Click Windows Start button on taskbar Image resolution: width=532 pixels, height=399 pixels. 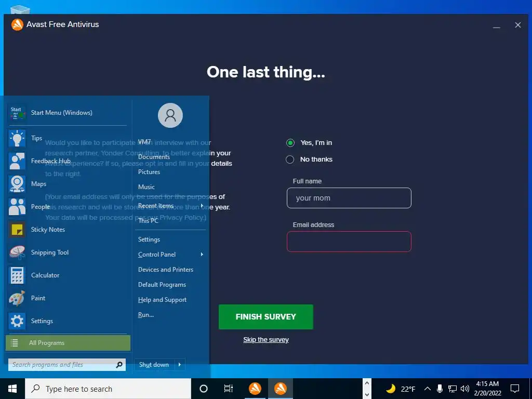point(12,389)
